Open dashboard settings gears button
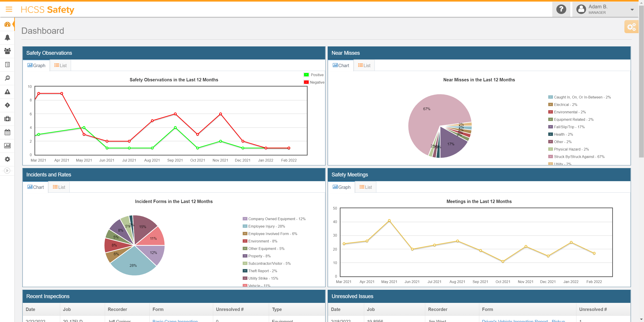Image resolution: width=644 pixels, height=322 pixels. tap(631, 27)
